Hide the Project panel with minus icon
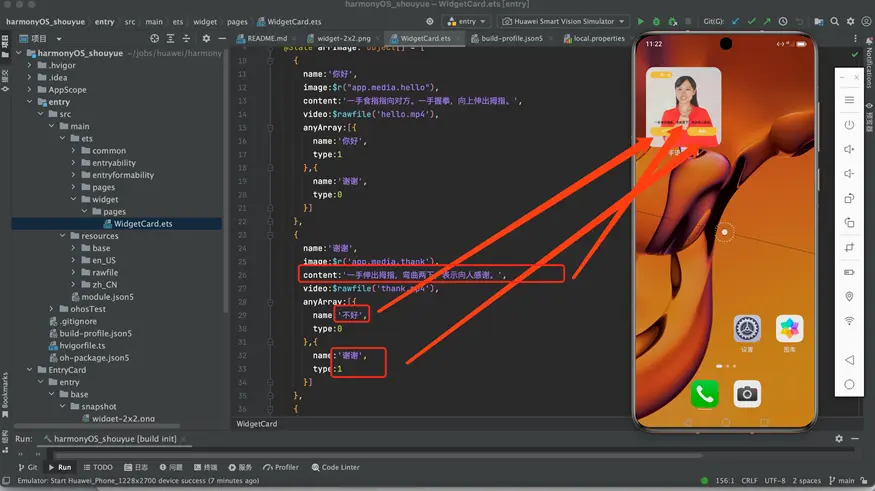This screenshot has width=875, height=491. point(222,38)
